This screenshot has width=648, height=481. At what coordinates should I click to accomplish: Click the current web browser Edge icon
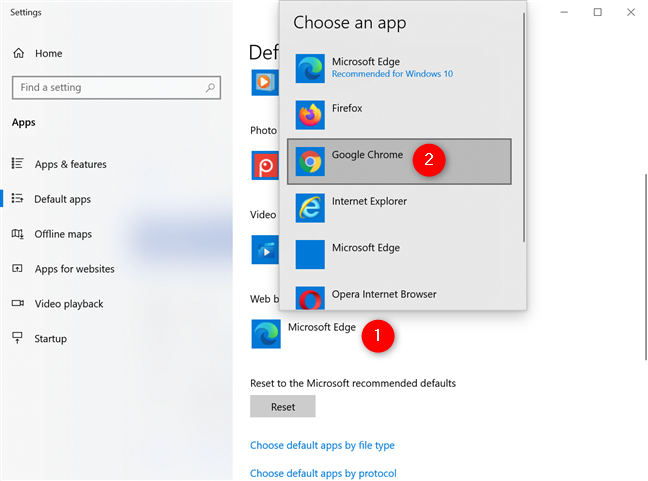[x=266, y=334]
